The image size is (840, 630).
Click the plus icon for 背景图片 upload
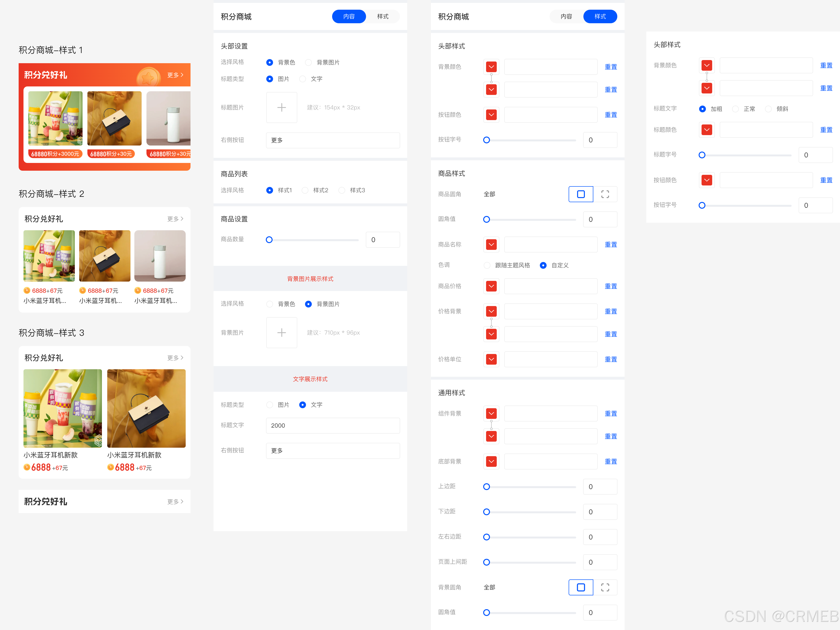(281, 333)
